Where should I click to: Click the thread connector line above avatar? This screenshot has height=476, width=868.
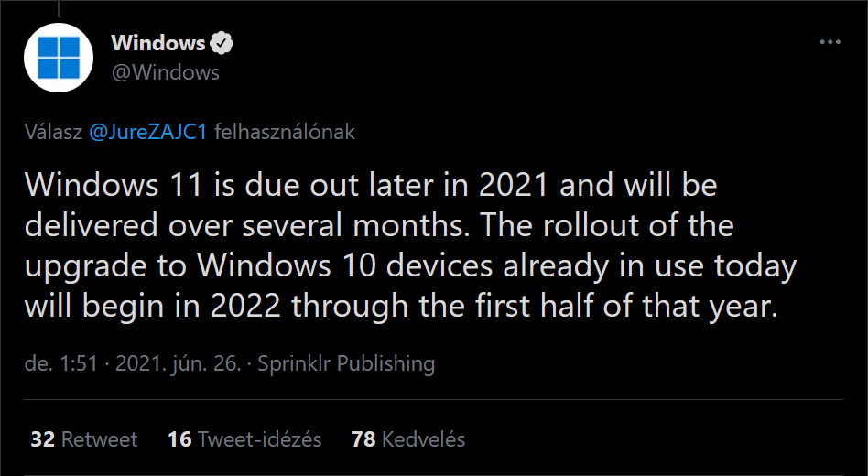[59, 8]
